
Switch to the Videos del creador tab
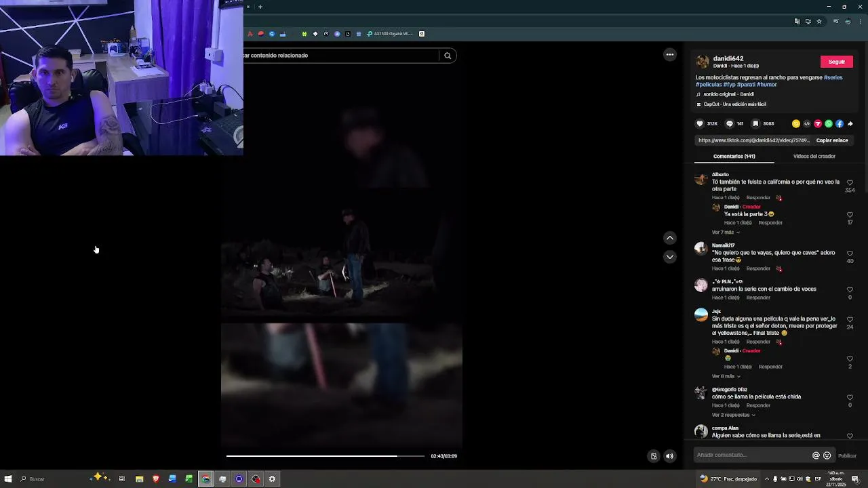(x=814, y=157)
